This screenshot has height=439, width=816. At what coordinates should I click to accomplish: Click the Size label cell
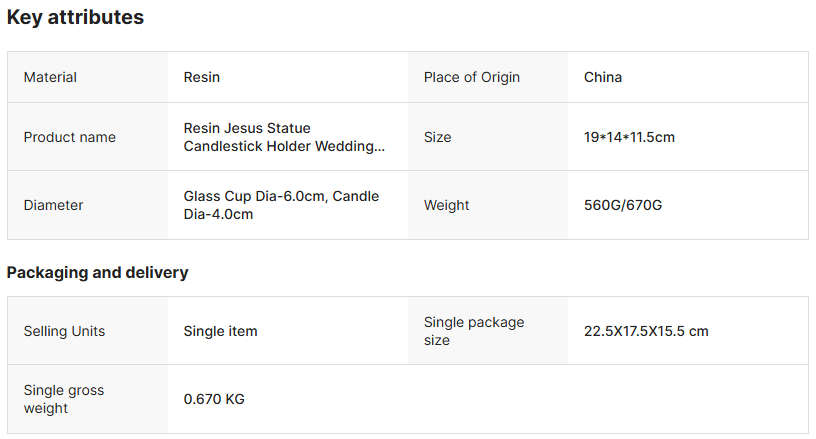[438, 137]
